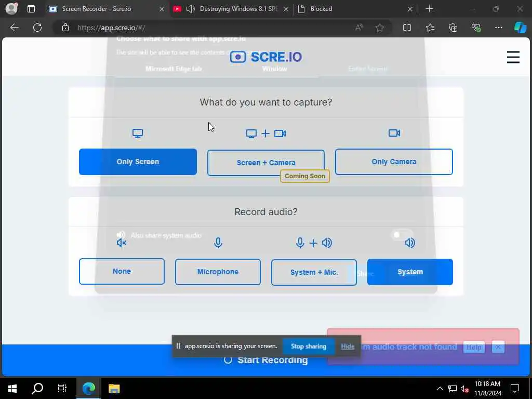The height and width of the screenshot is (399, 532).
Task: Switch to the Destroying Windows 8.1 tab
Action: [x=238, y=9]
